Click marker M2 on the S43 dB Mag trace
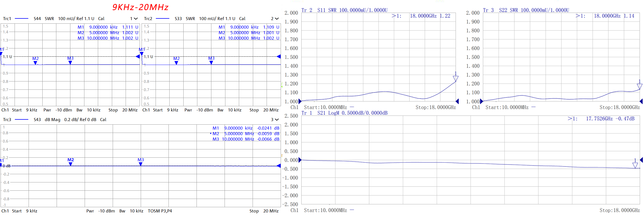This screenshot has width=644, height=216. [x=71, y=164]
